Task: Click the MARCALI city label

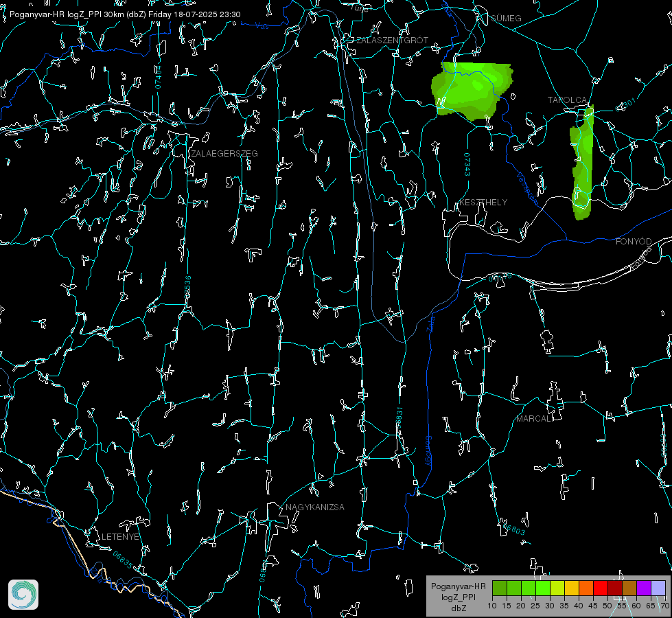Action: pyautogui.click(x=535, y=419)
